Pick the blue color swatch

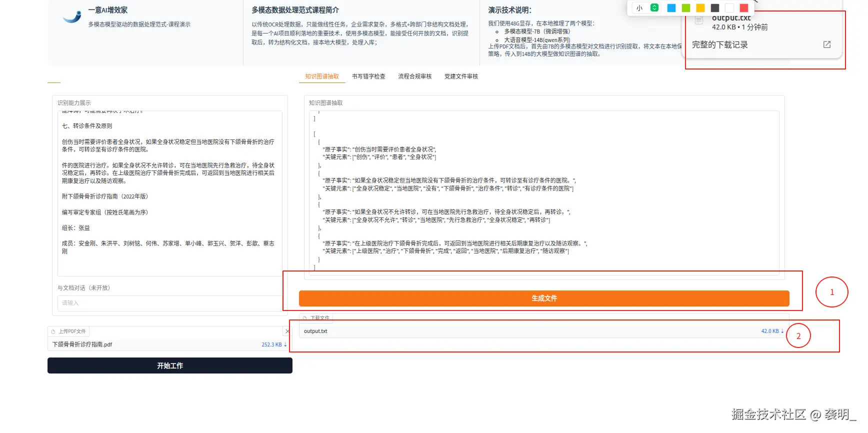coord(671,8)
